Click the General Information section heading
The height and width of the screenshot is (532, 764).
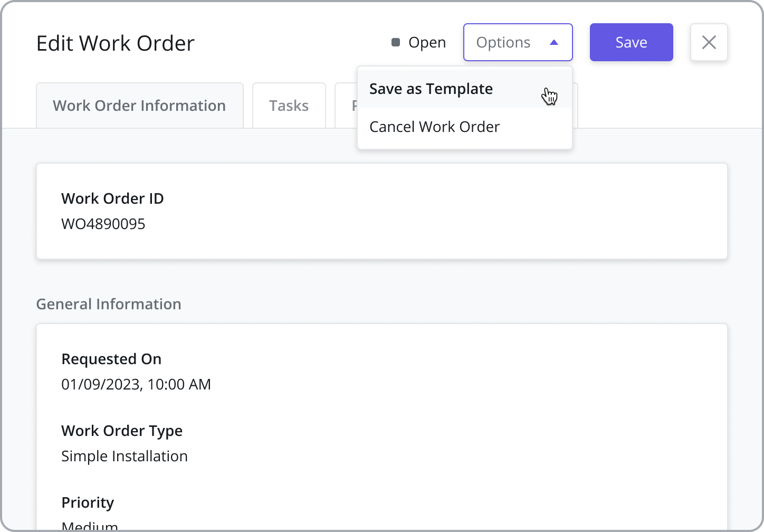pyautogui.click(x=109, y=304)
